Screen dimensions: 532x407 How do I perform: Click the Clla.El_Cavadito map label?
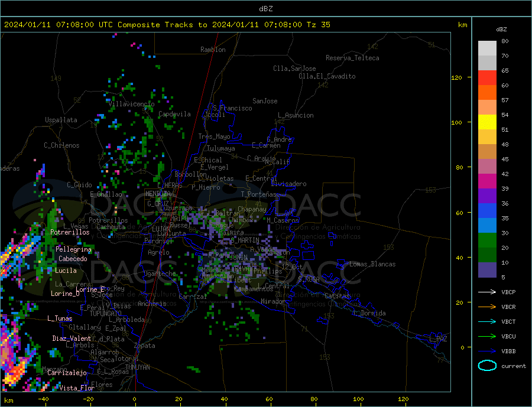[x=327, y=76]
